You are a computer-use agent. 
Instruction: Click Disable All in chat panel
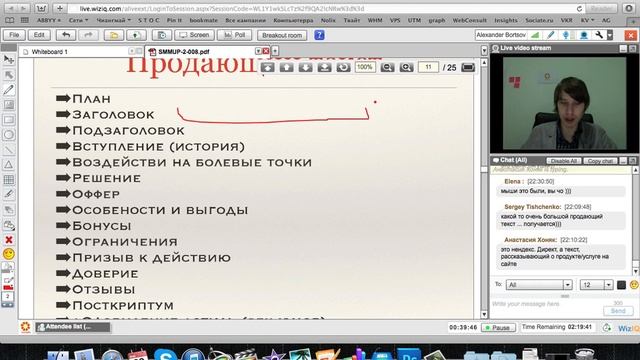(564, 161)
